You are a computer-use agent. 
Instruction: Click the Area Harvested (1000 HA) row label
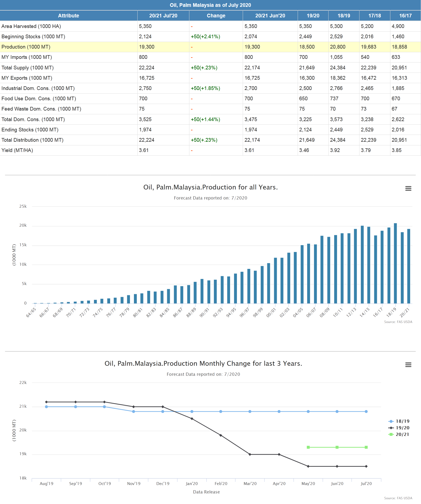31,26
